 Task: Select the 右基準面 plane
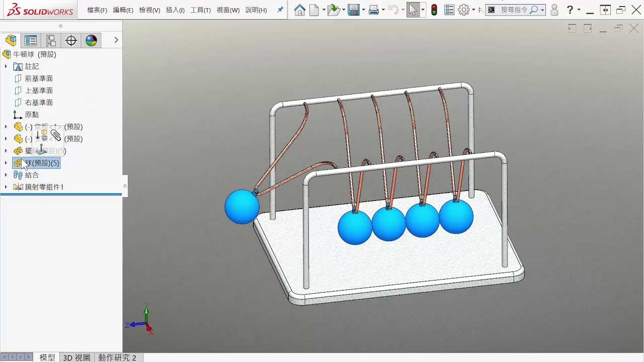pos(39,103)
